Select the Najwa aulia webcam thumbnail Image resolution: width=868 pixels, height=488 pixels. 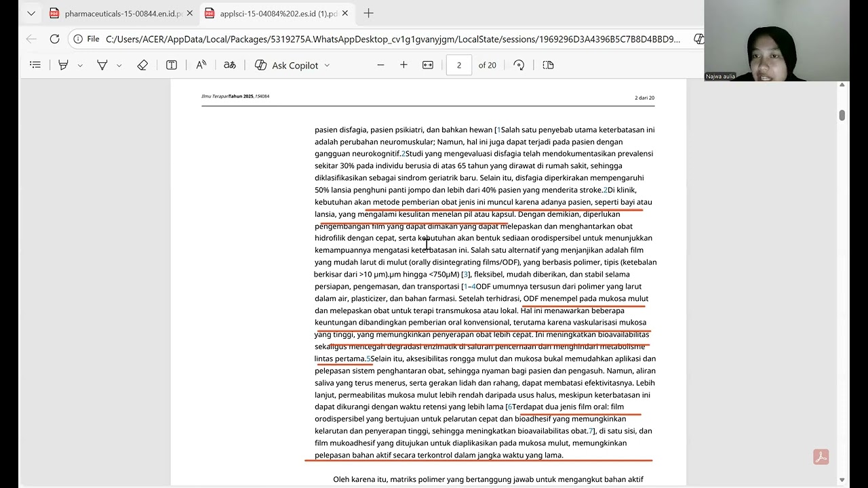click(x=776, y=41)
